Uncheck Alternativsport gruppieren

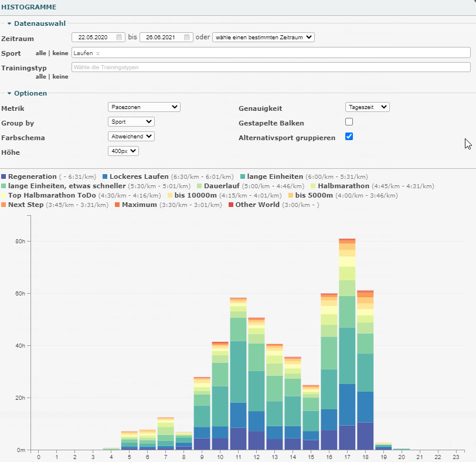tap(349, 137)
